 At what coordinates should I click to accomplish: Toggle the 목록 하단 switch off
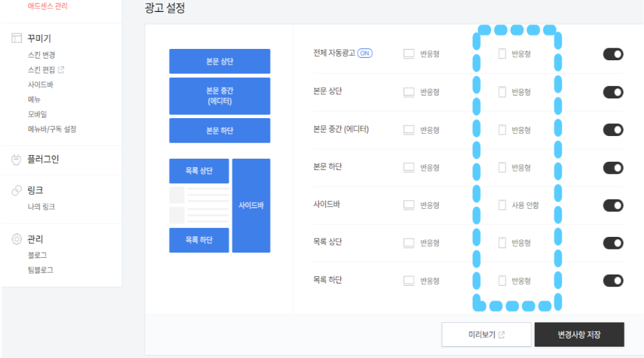(x=613, y=280)
